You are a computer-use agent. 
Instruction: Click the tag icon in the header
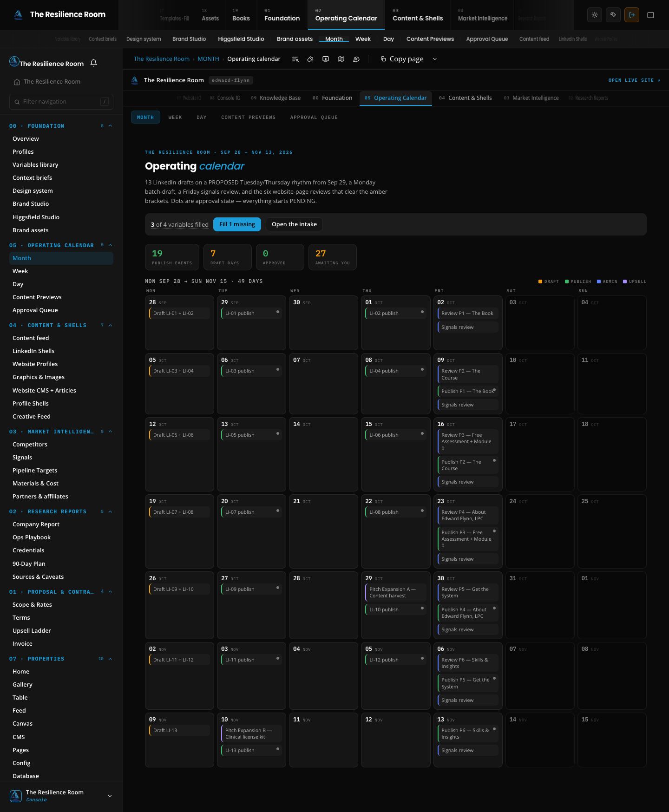click(x=613, y=15)
